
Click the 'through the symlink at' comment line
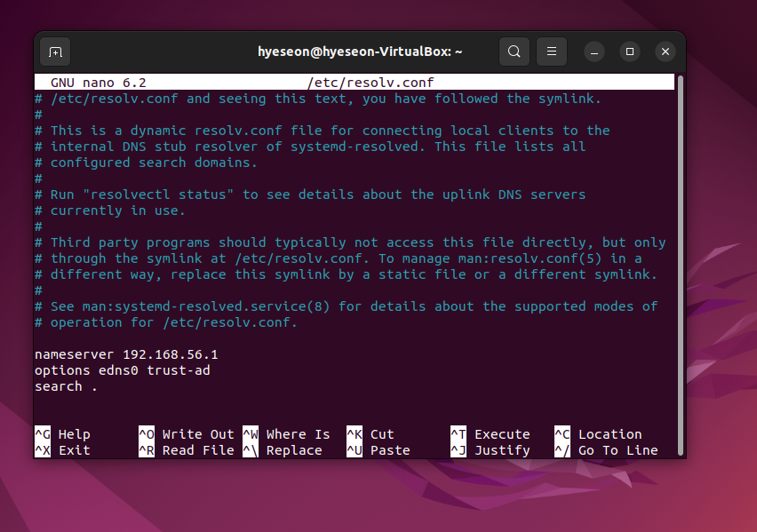pos(339,258)
